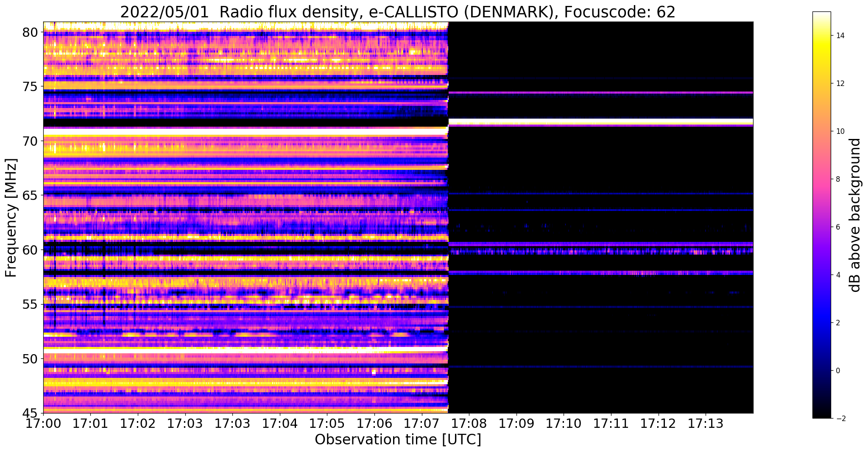Click the x-axis time label 17:09
The height and width of the screenshot is (452, 868).
tap(516, 423)
